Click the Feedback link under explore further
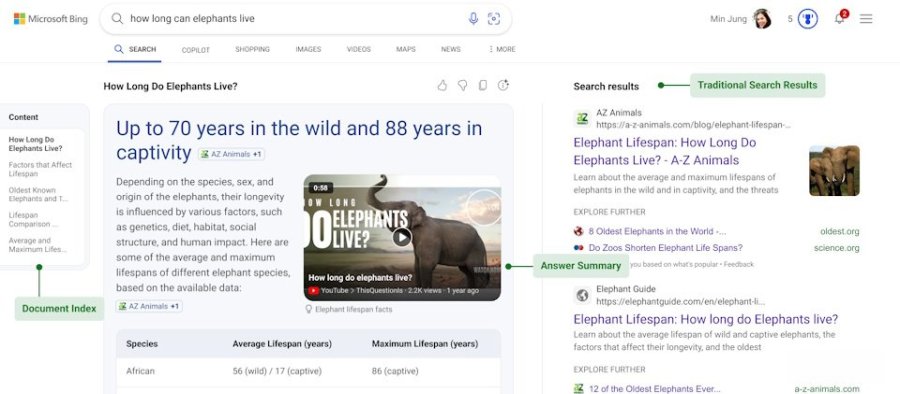The width and height of the screenshot is (900, 394). 739,264
